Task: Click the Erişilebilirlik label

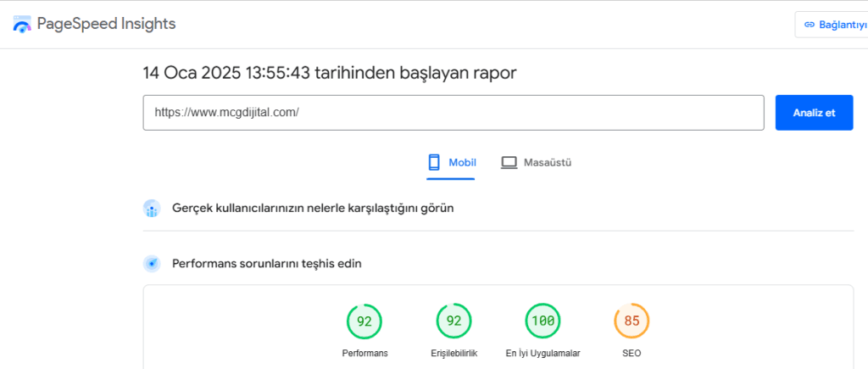Action: [454, 353]
